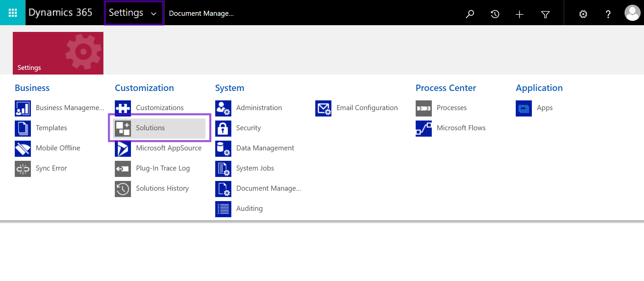Click the Mobile Offline icon
Viewport: 644px width, 281px height.
[x=23, y=148]
